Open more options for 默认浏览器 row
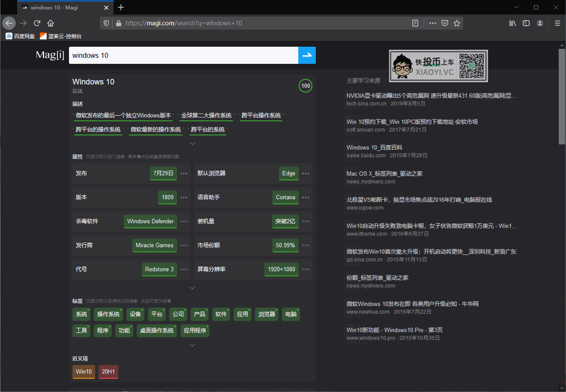Image resolution: width=566 pixels, height=392 pixels. click(x=305, y=174)
